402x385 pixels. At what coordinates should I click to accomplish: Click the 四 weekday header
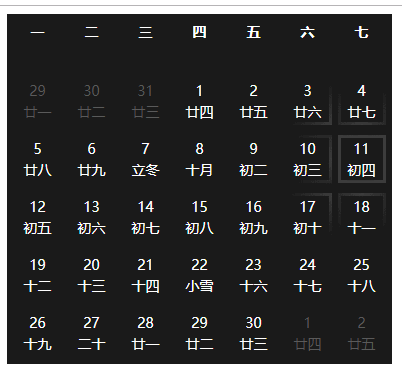tap(199, 33)
